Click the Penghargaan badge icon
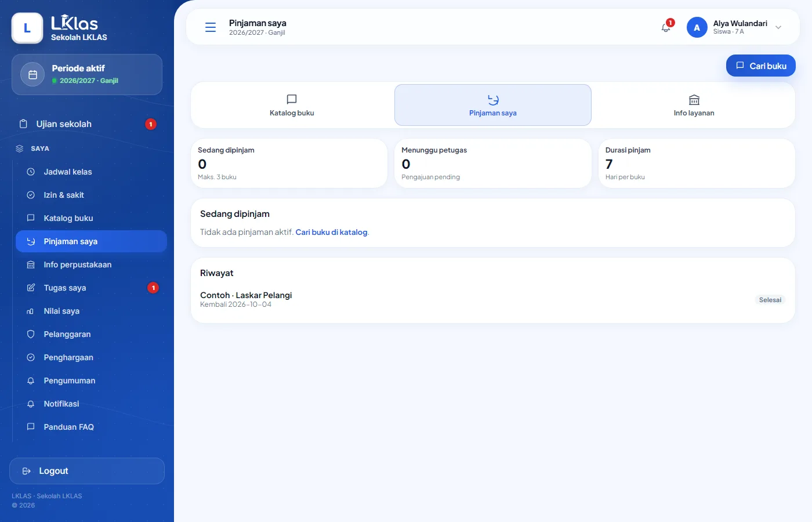812x522 pixels. [x=31, y=357]
